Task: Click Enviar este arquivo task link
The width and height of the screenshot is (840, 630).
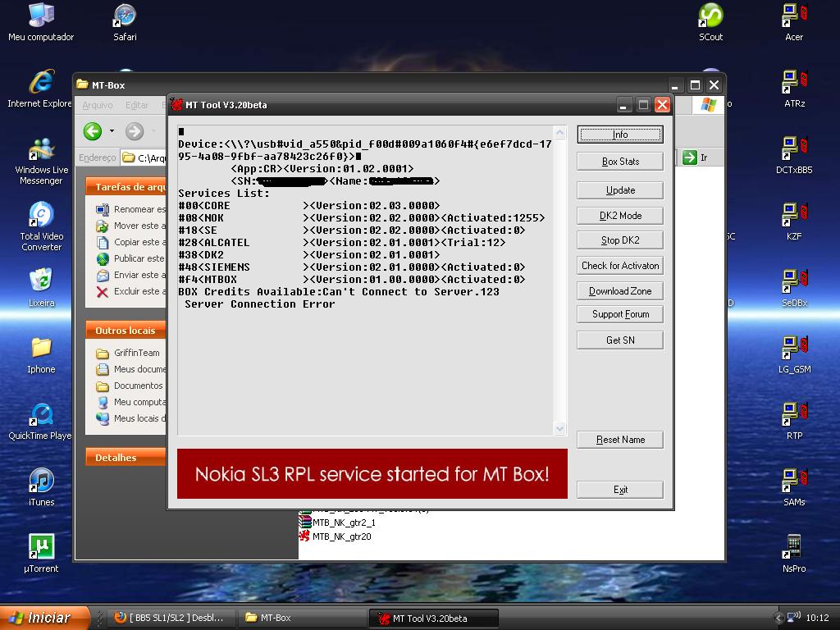Action: coord(130,275)
